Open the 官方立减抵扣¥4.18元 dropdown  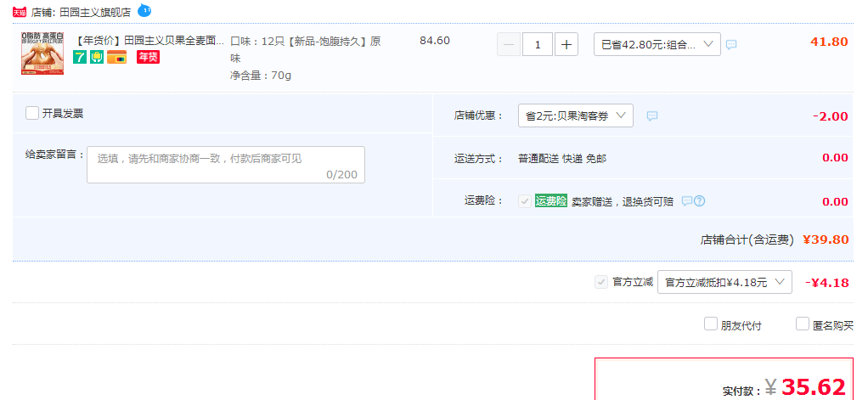724,282
